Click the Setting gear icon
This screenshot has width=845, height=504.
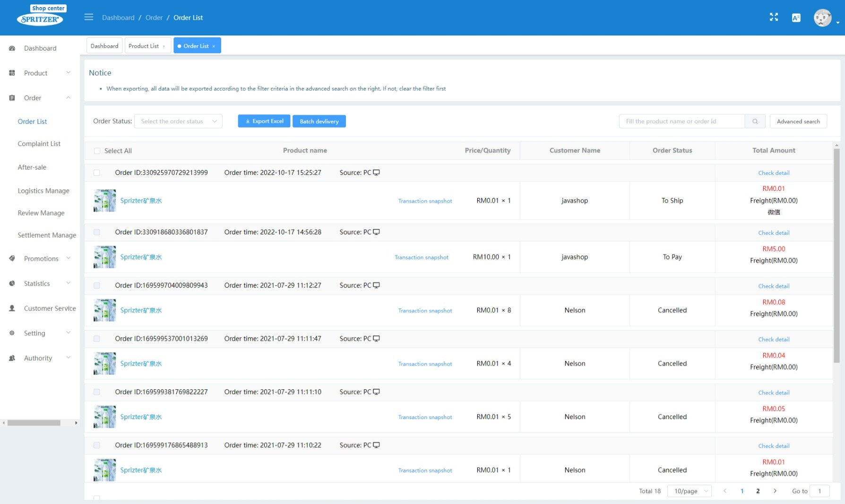[12, 333]
